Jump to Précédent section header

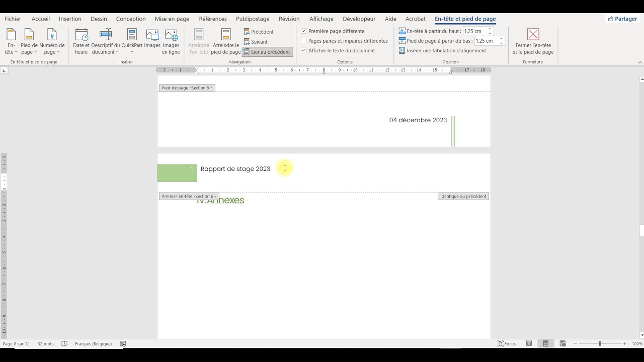point(259,32)
